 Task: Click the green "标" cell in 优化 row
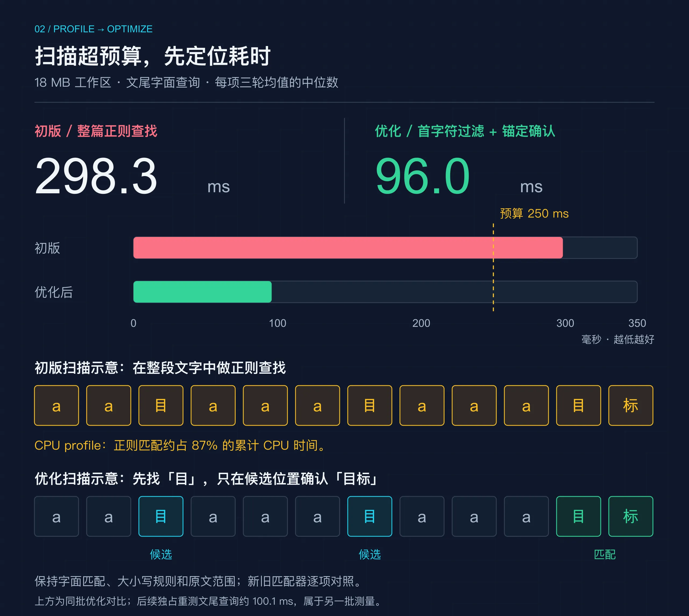pos(631,516)
